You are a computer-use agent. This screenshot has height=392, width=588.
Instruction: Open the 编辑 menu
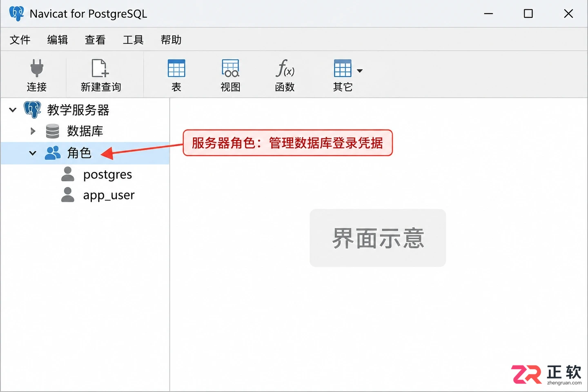[x=58, y=40]
